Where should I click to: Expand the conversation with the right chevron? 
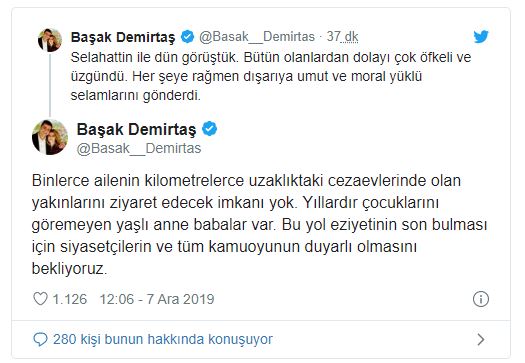pos(481,340)
